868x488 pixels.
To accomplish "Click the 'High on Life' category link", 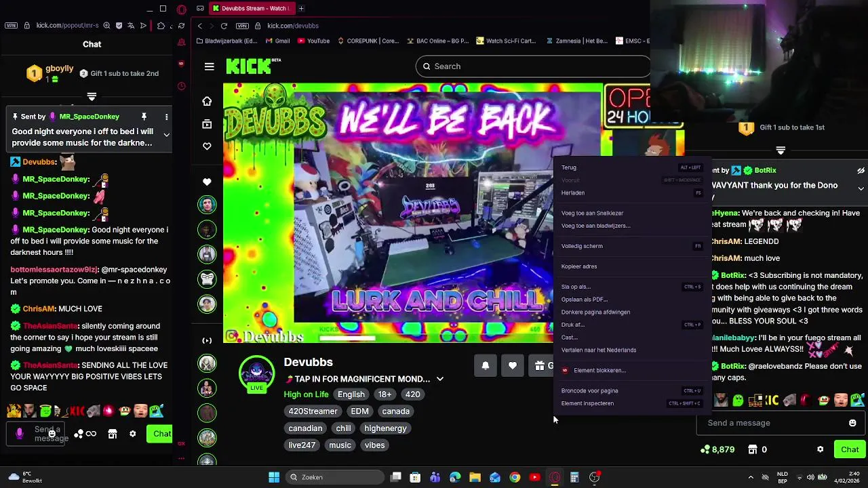I will (x=306, y=394).
